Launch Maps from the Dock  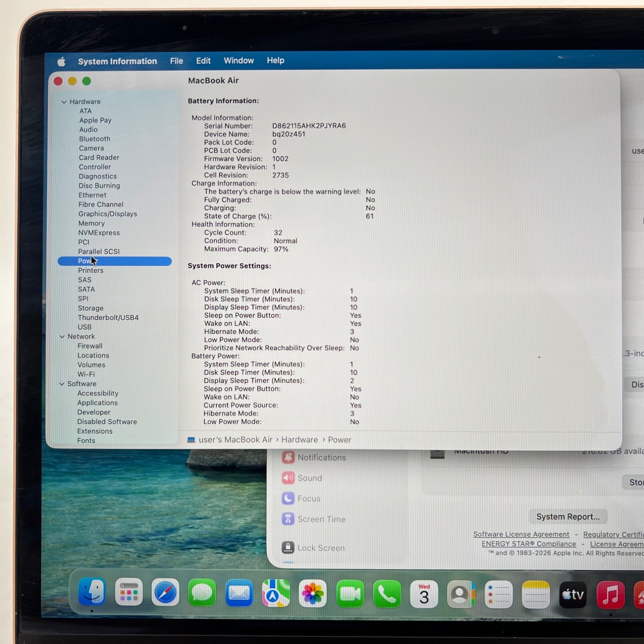click(x=276, y=593)
